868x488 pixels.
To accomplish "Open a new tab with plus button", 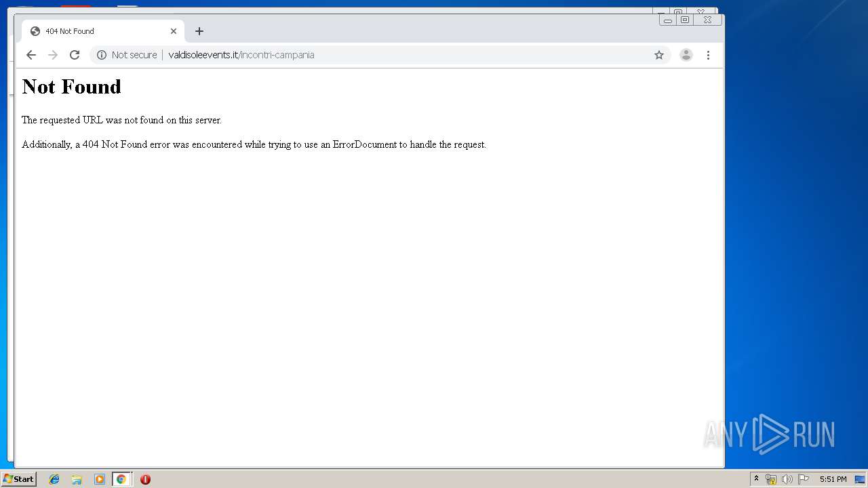I will (199, 31).
